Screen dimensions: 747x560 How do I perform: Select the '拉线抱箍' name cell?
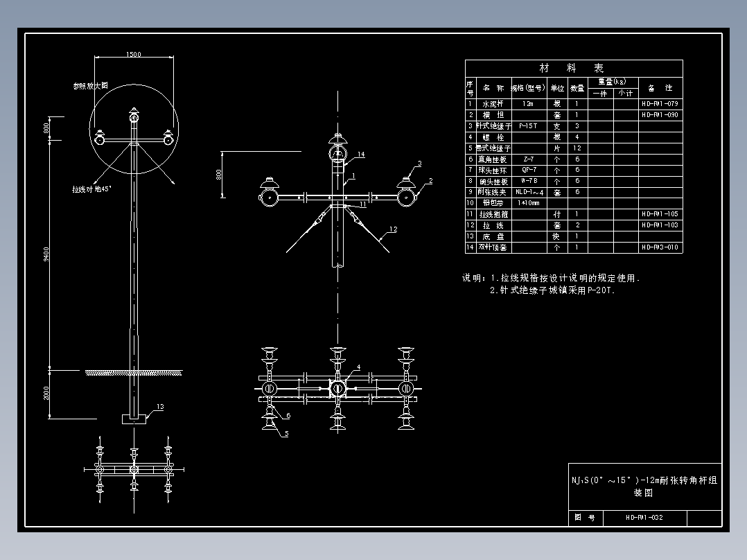tap(493, 214)
